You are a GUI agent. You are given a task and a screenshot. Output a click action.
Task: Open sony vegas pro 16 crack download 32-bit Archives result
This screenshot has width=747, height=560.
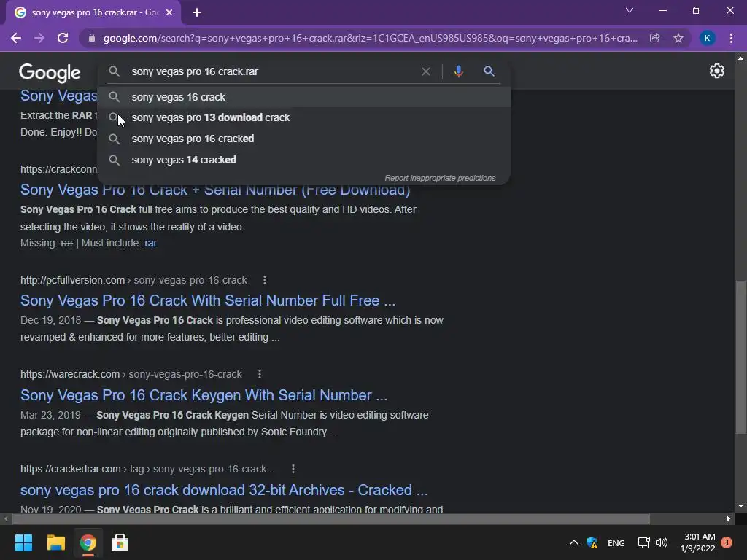tap(224, 490)
